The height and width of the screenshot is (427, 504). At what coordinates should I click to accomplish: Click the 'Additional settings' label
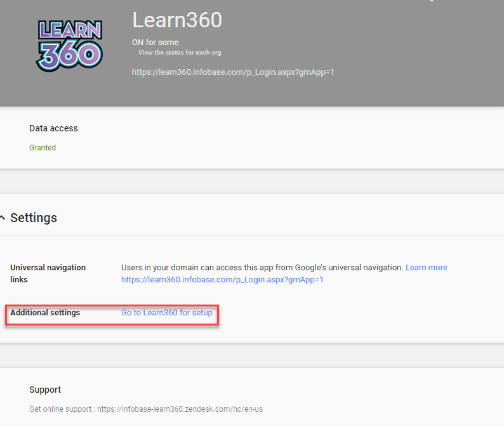pos(45,313)
